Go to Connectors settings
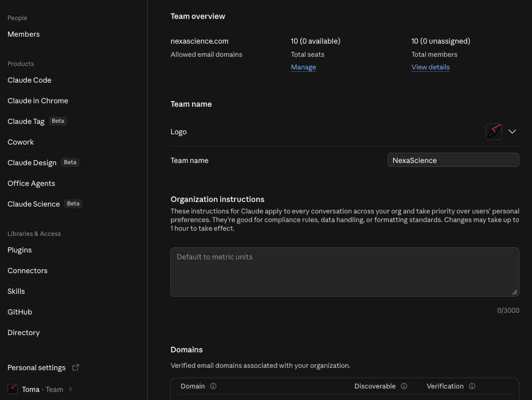The height and width of the screenshot is (400, 532). point(28,271)
